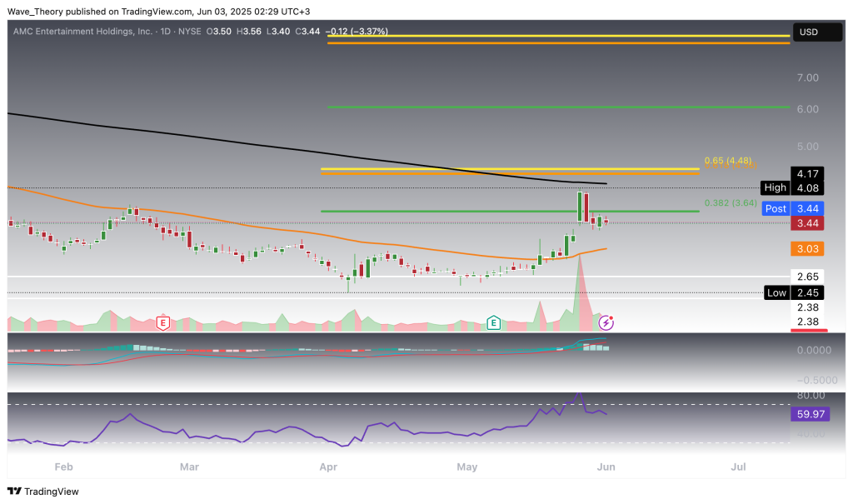The height and width of the screenshot is (504, 853).
Task: Click the open value O3.50
Action: point(219,32)
